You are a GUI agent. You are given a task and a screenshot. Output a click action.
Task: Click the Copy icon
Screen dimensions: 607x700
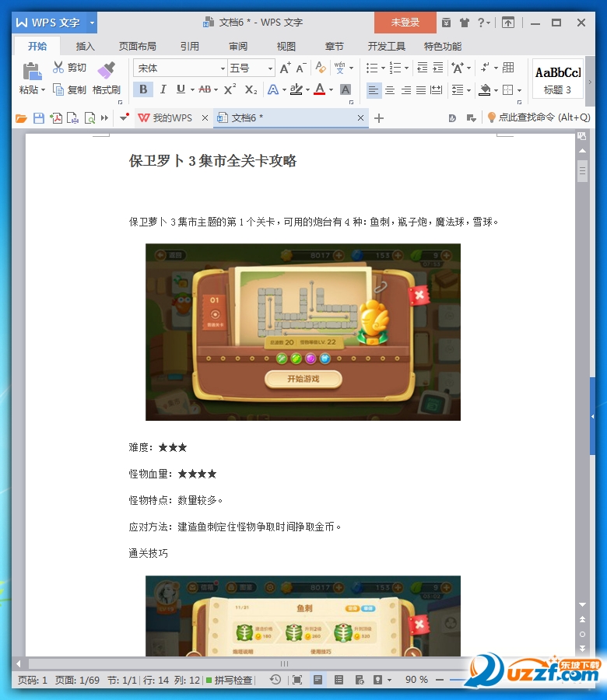(x=58, y=89)
